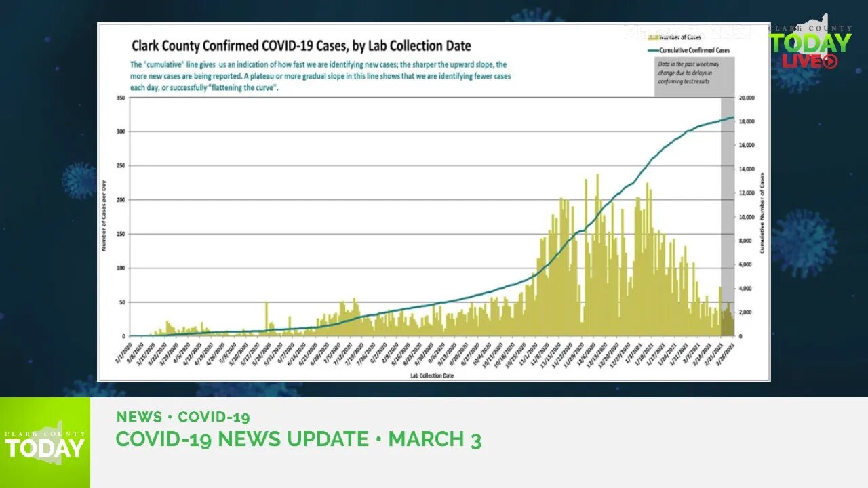Click the chart title 'Clark County Confirmed COVID-19 Cases'
Image resolution: width=868 pixels, height=488 pixels.
pos(301,46)
